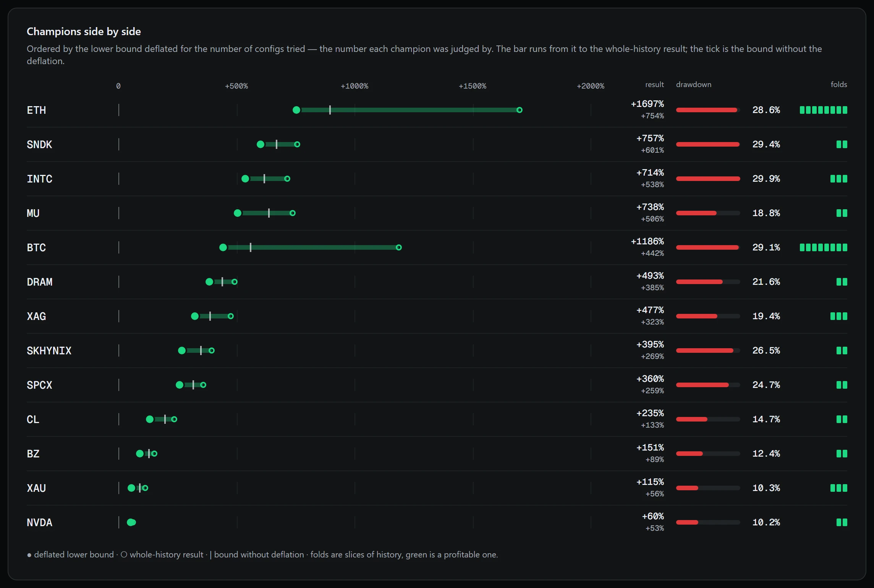Click the BZ drawdown figure 12.4%
Screen dimensions: 874x588
tap(766, 454)
